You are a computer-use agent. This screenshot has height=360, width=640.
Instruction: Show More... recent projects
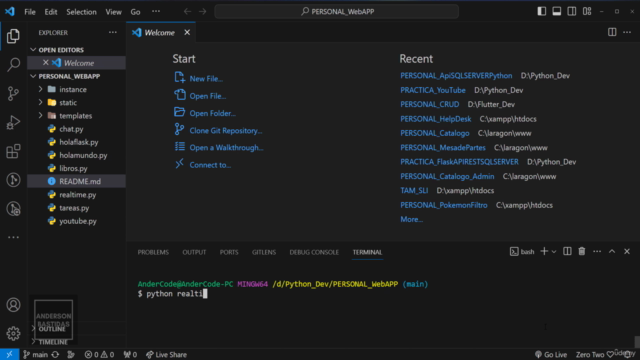pyautogui.click(x=411, y=220)
